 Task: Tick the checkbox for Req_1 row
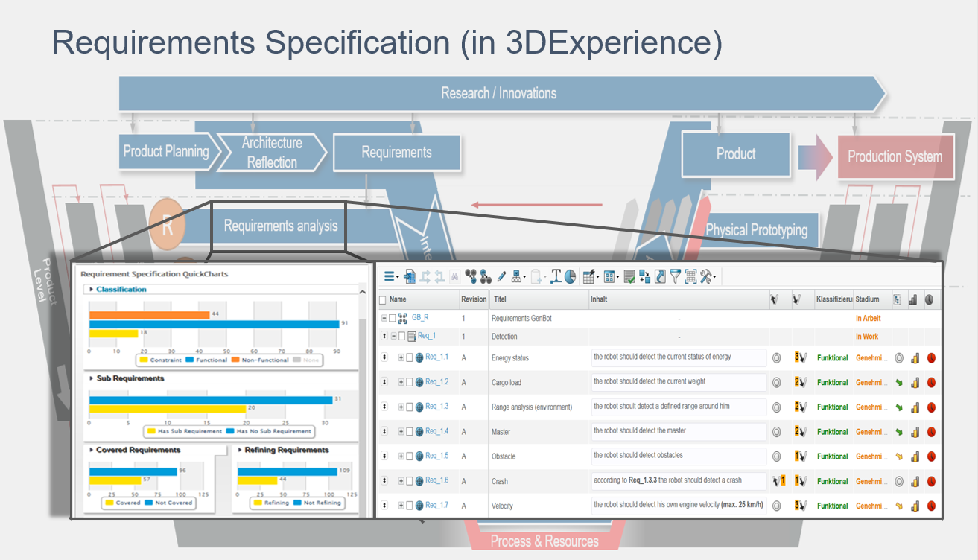(x=402, y=337)
